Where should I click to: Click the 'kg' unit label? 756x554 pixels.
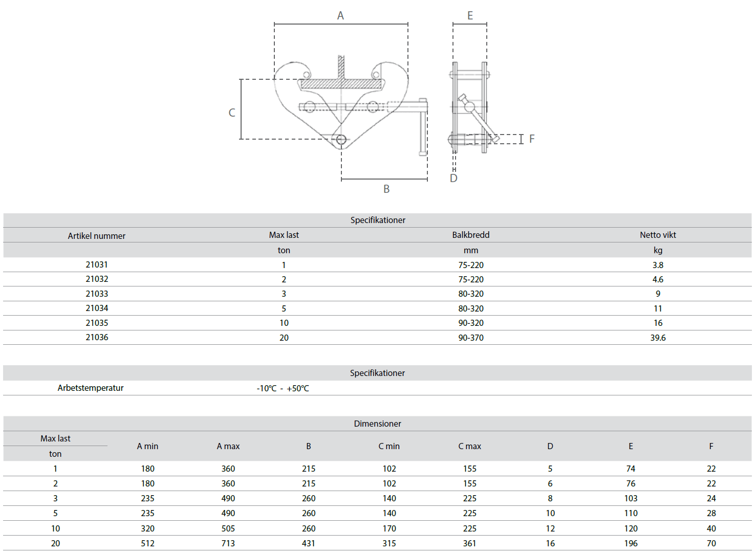point(658,250)
